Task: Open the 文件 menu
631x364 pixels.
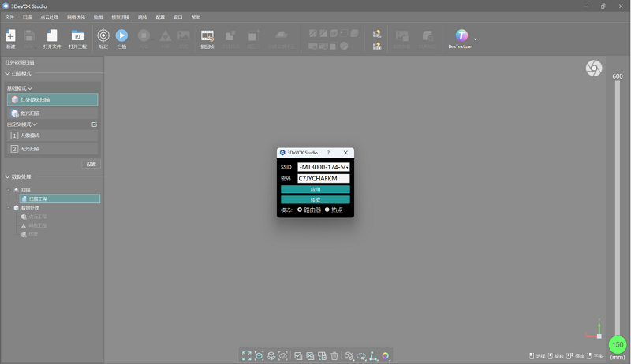Action: click(x=9, y=17)
